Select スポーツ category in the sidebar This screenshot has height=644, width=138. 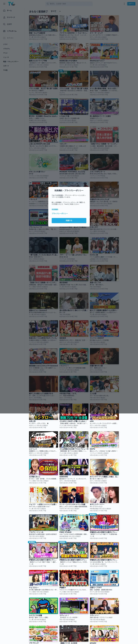click(6, 66)
